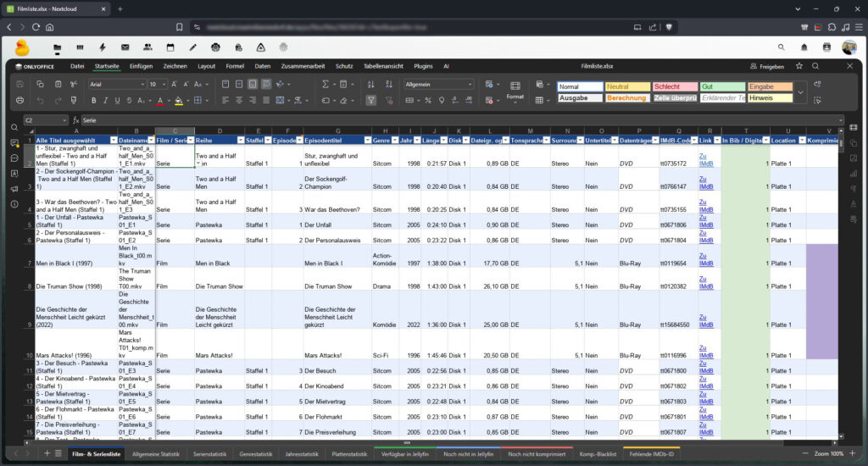Open the Genre column filter dropdown
The image size is (868, 466).
tap(394, 140)
